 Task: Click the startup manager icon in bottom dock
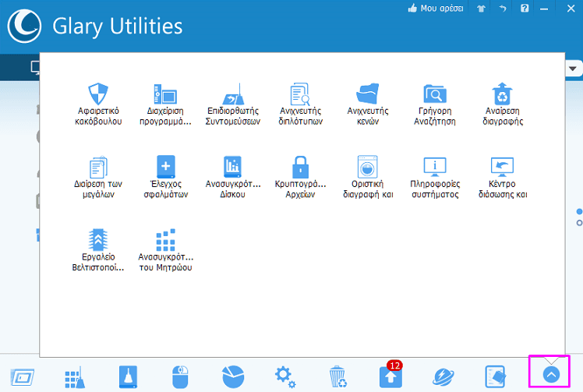pyautogui.click(x=23, y=377)
